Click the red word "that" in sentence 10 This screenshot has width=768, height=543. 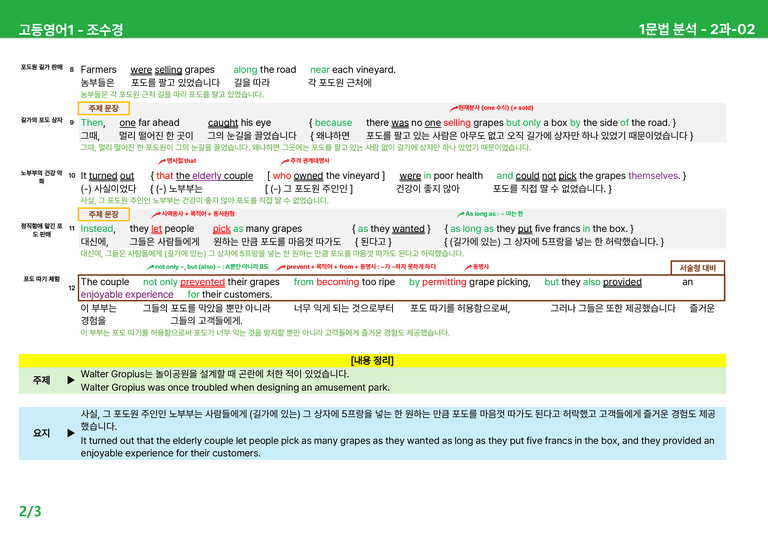pyautogui.click(x=165, y=176)
